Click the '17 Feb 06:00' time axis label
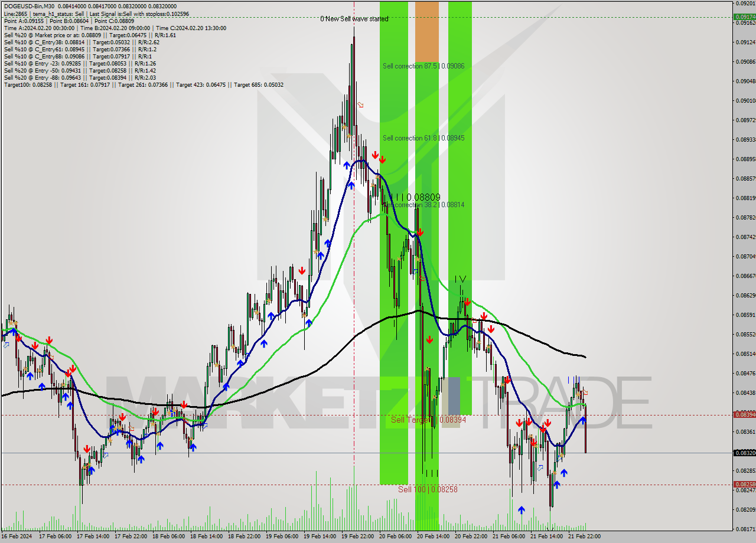Viewport: 756px width, 543px height. tap(55, 537)
